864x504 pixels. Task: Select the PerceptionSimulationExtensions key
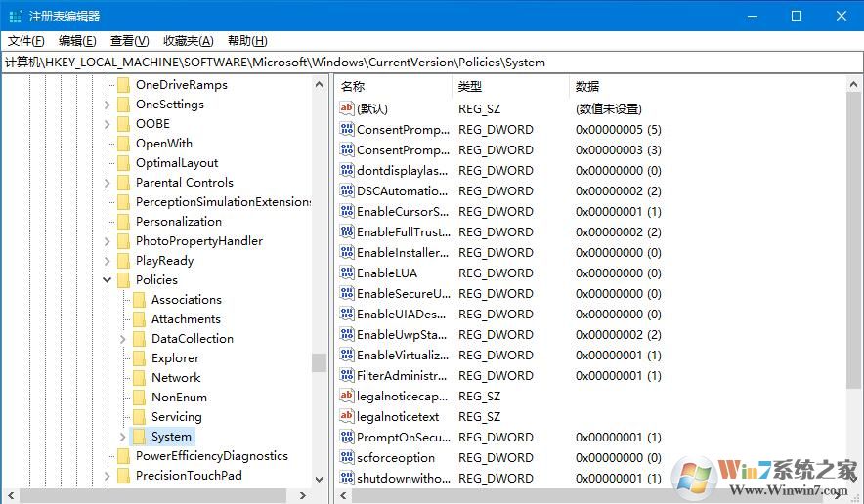(223, 201)
